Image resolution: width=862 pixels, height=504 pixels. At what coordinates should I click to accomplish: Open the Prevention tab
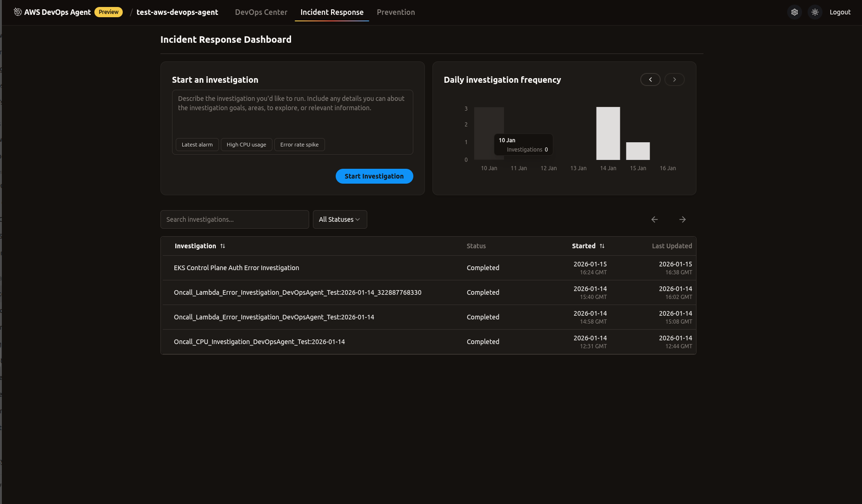point(396,12)
